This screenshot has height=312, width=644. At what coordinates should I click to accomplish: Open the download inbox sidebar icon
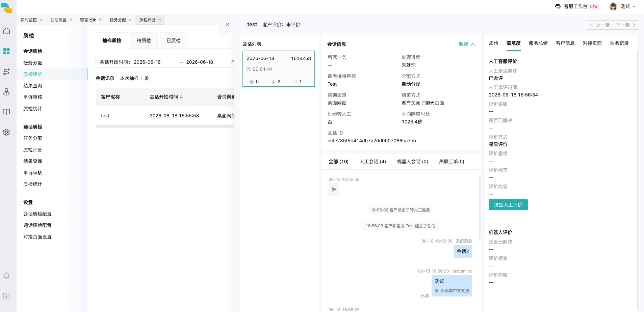pyautogui.click(x=6, y=296)
